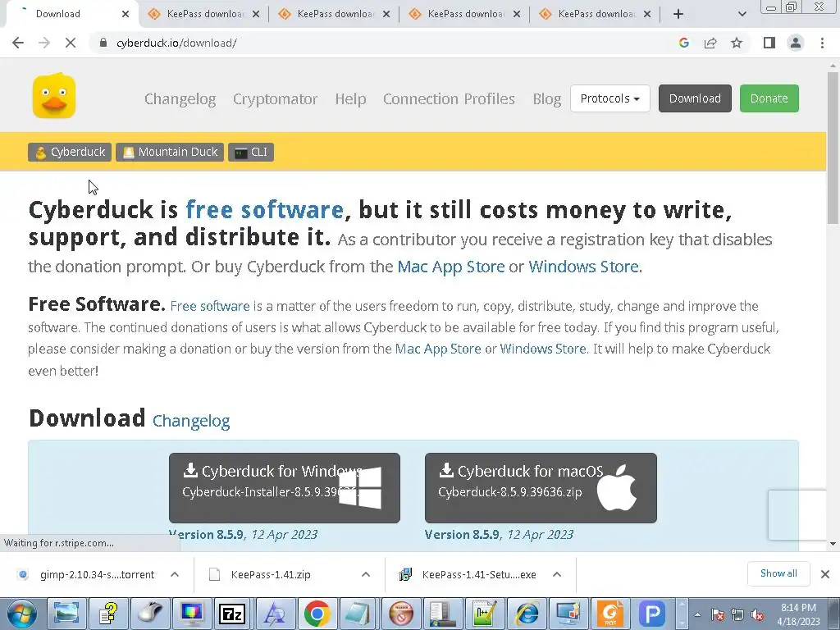This screenshot has height=630, width=840.
Task: Bookmark this page with the star icon
Action: tap(737, 43)
